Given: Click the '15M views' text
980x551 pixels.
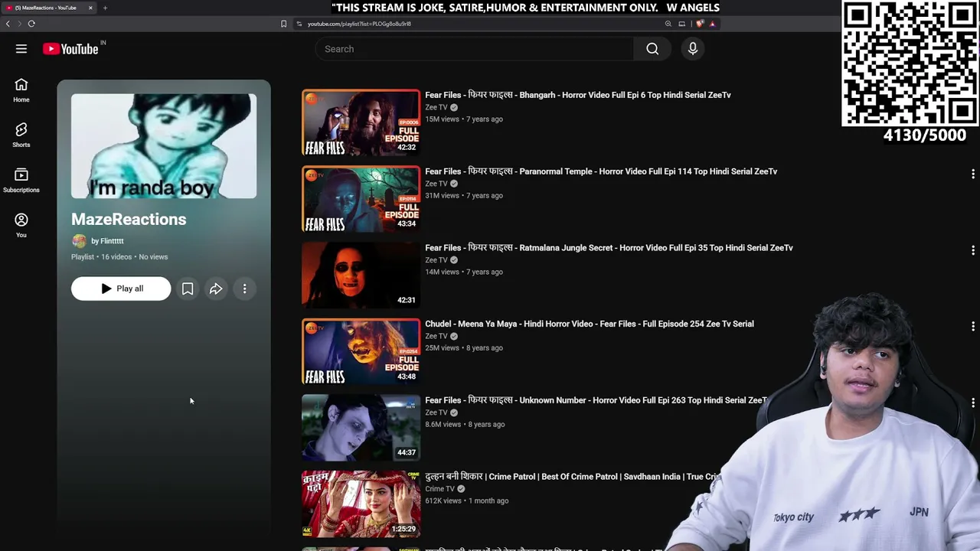Looking at the screenshot, I should [x=442, y=119].
